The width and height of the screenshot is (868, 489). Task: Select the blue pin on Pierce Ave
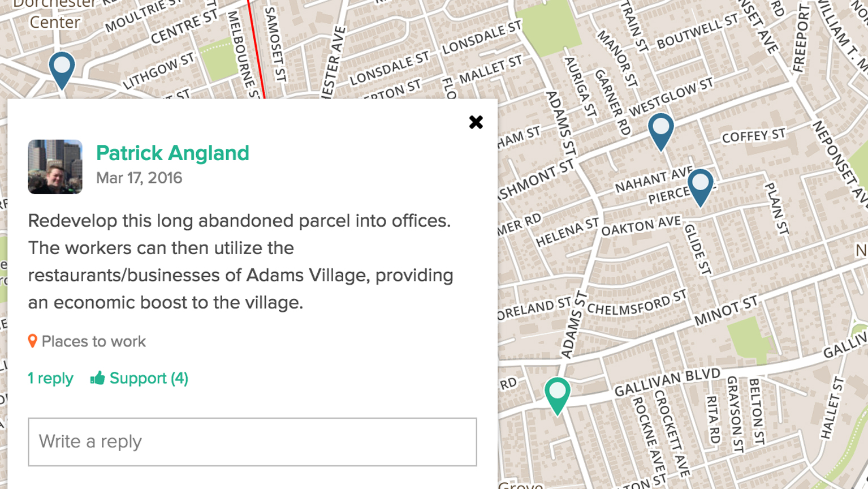[700, 186]
